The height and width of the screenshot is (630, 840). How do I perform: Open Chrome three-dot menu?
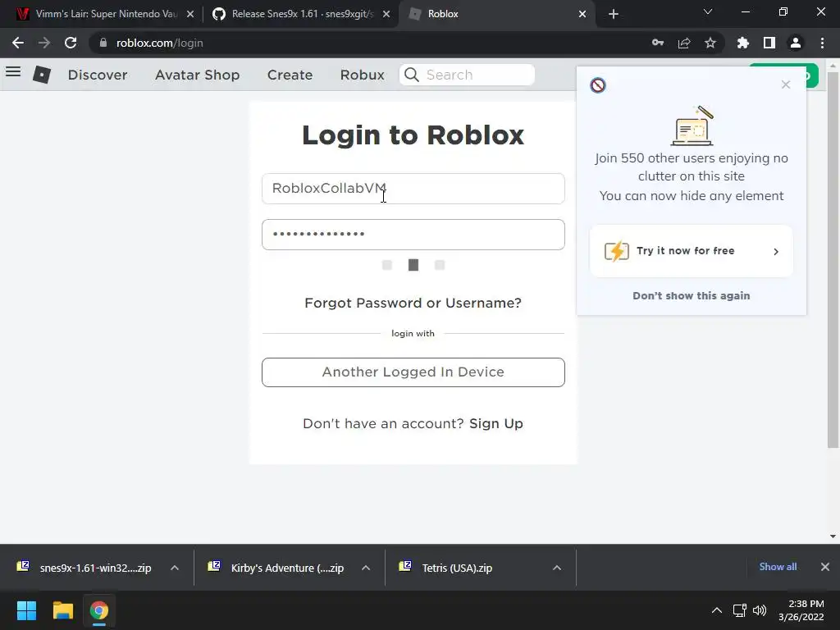coord(822,43)
